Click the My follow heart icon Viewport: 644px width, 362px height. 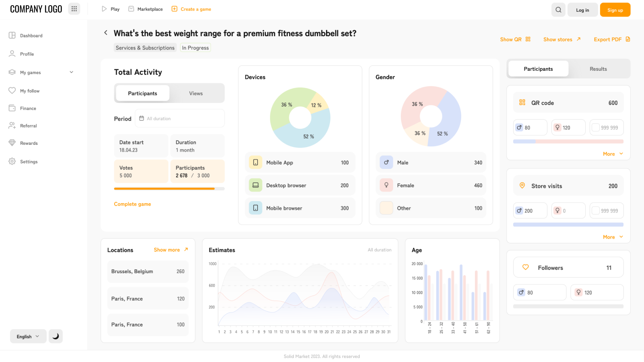click(x=12, y=91)
